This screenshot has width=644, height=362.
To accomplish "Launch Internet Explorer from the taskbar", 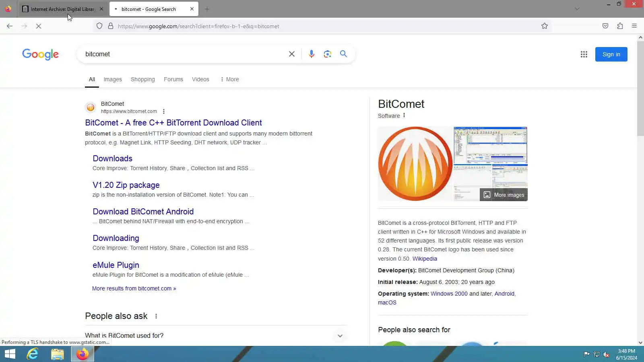I will [x=32, y=354].
